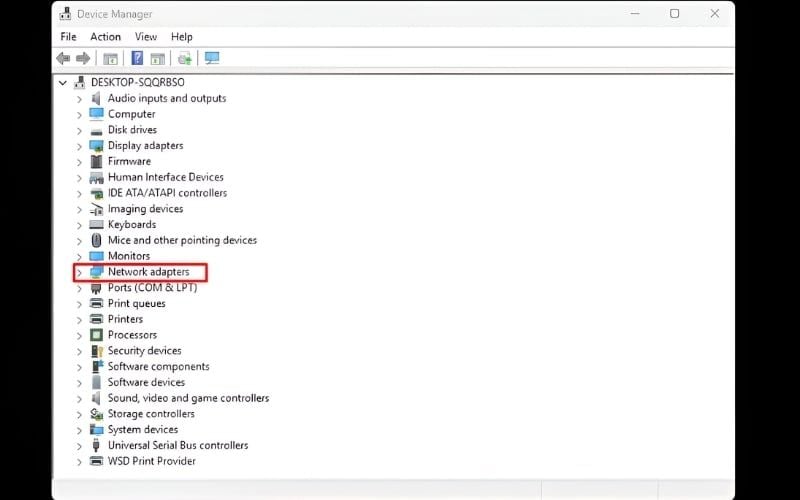The height and width of the screenshot is (500, 800).
Task: Expand the Firmware chevron
Action: tap(79, 162)
